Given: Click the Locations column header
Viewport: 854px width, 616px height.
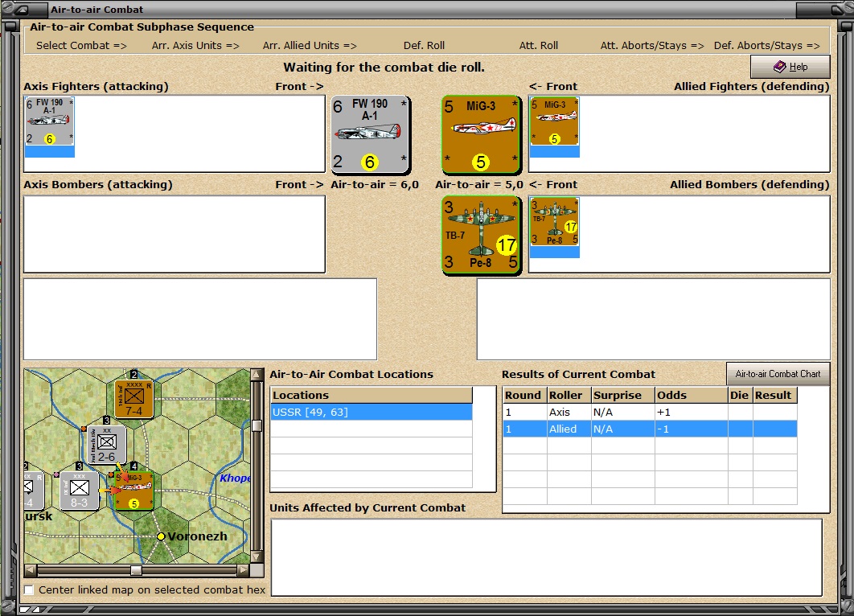Looking at the screenshot, I should [x=372, y=396].
